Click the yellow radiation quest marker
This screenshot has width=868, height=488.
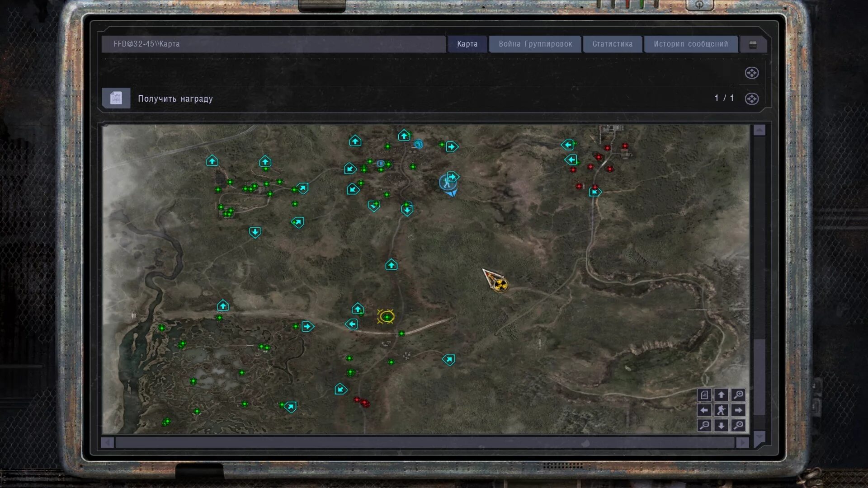[x=500, y=285]
